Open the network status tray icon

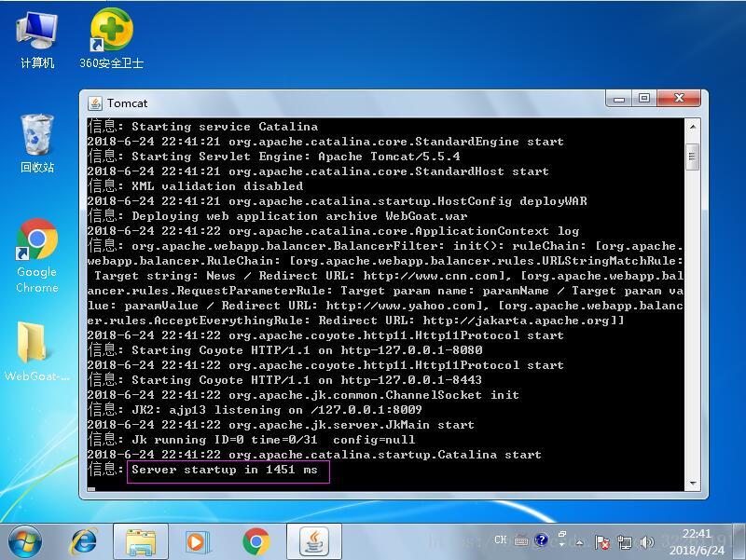pyautogui.click(x=625, y=542)
